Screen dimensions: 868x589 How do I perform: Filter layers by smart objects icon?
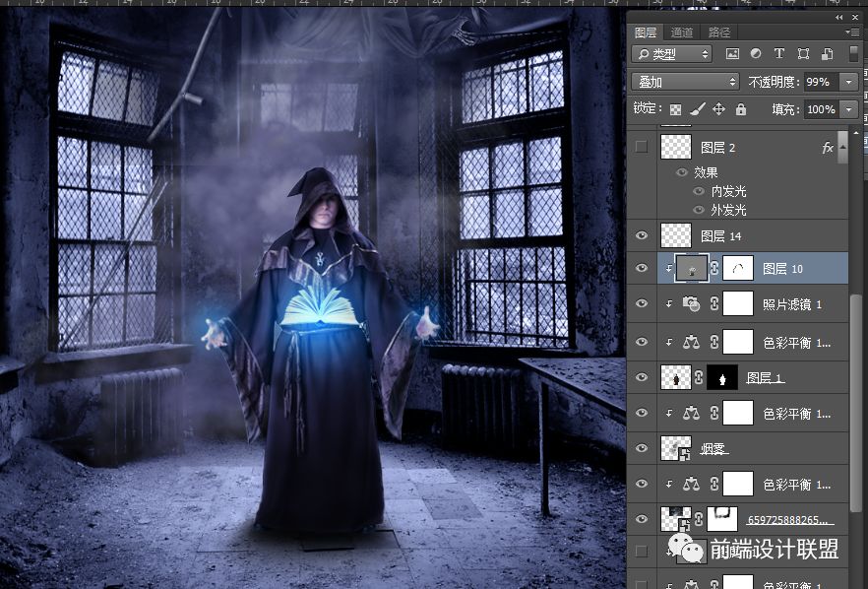827,54
